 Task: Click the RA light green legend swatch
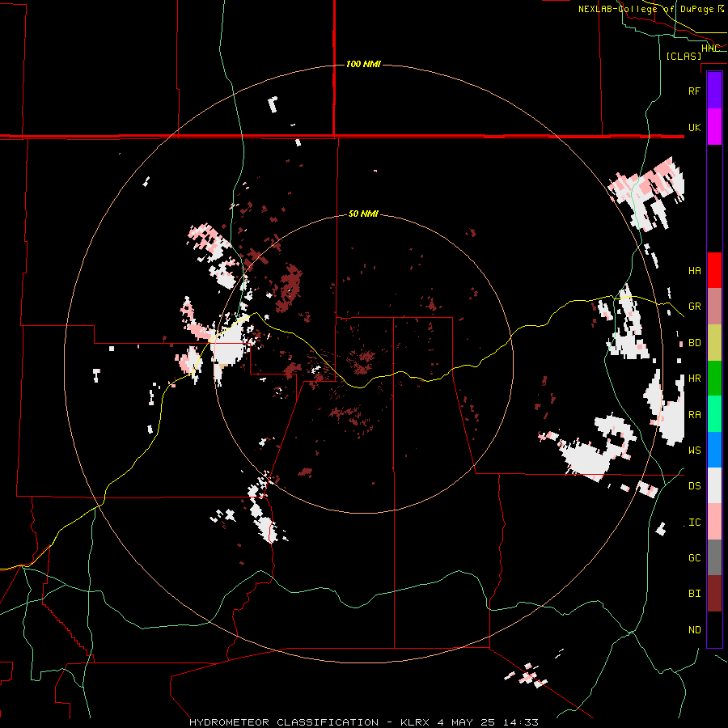[x=714, y=414]
